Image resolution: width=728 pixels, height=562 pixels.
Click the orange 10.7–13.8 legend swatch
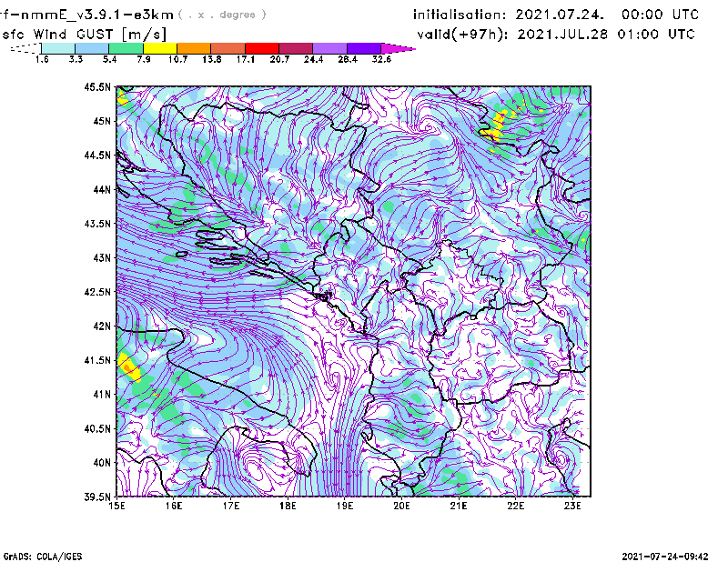[194, 48]
